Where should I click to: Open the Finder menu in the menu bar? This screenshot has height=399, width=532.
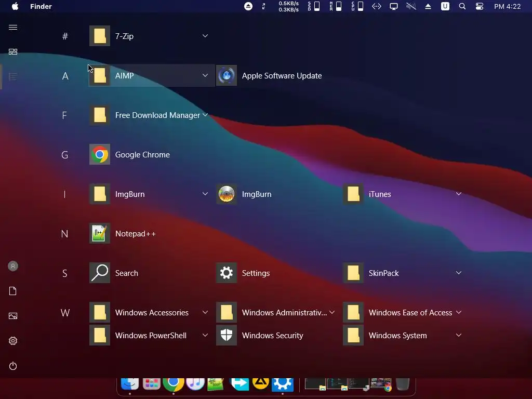(x=41, y=6)
